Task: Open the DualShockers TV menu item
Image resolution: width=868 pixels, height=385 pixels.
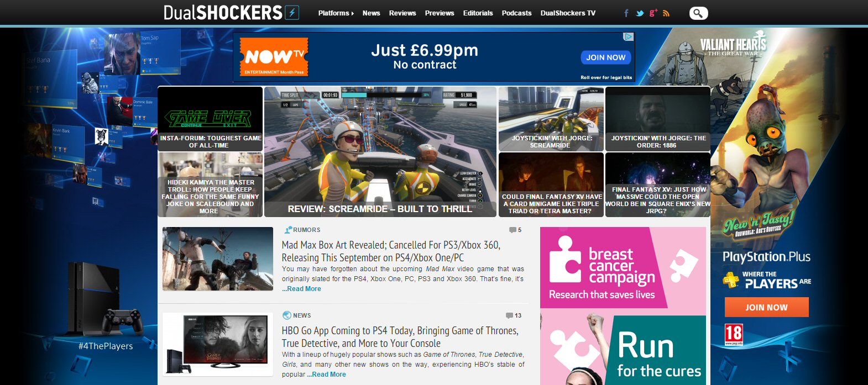Action: [568, 13]
